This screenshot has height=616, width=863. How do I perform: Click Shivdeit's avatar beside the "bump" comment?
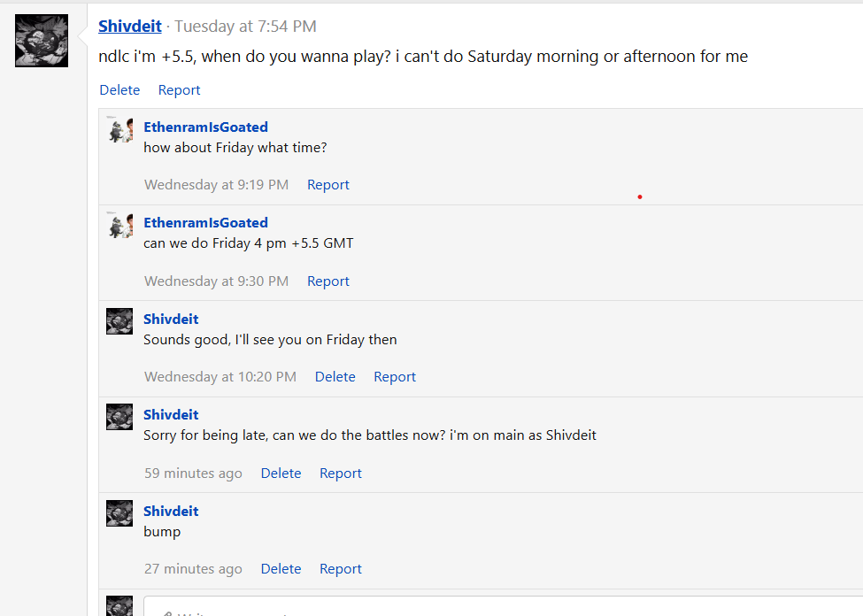click(119, 513)
